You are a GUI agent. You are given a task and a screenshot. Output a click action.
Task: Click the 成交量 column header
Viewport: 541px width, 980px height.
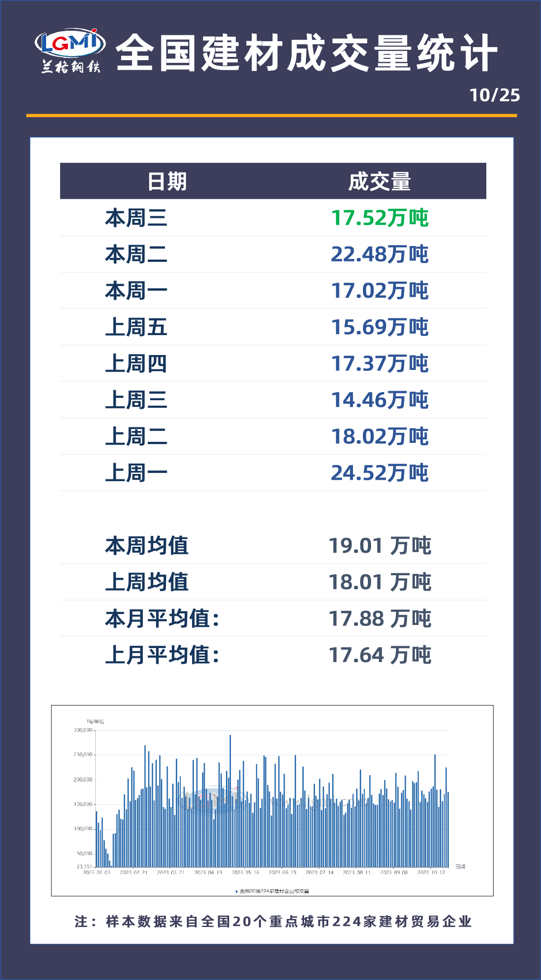379,181
